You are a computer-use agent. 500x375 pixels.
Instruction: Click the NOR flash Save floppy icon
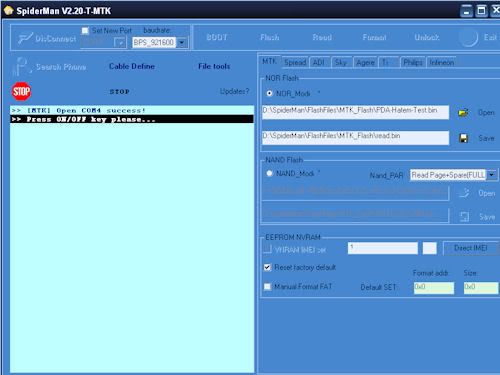click(463, 138)
